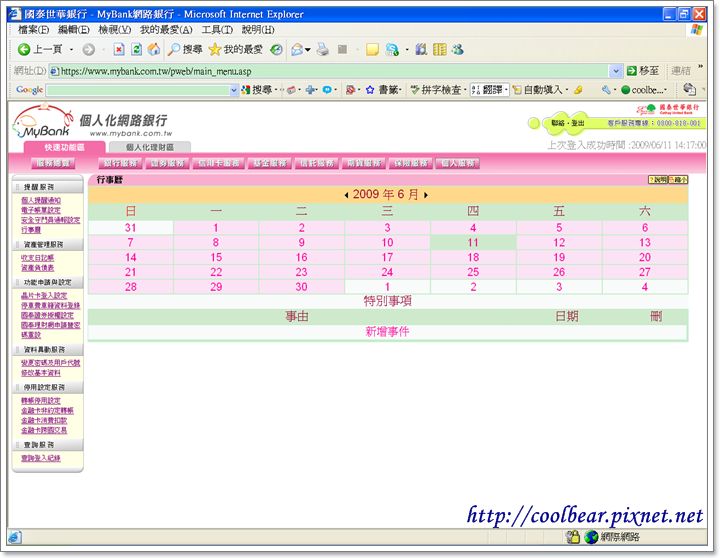Click the blue plus icon on Google toolbar
This screenshot has height=558, width=720.
[x=311, y=90]
